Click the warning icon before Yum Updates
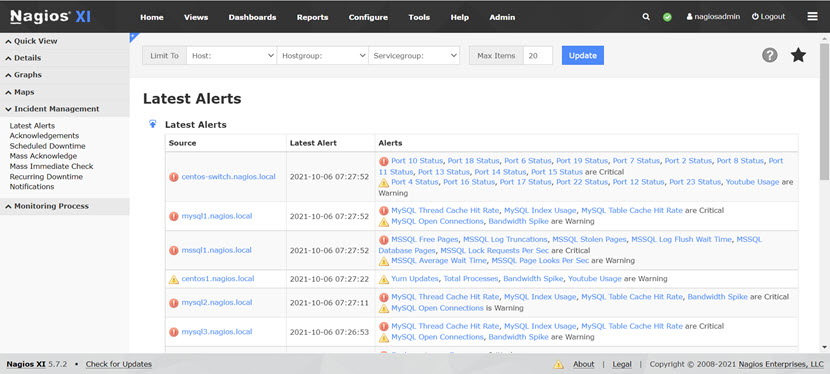This screenshot has width=830, height=374. click(384, 279)
